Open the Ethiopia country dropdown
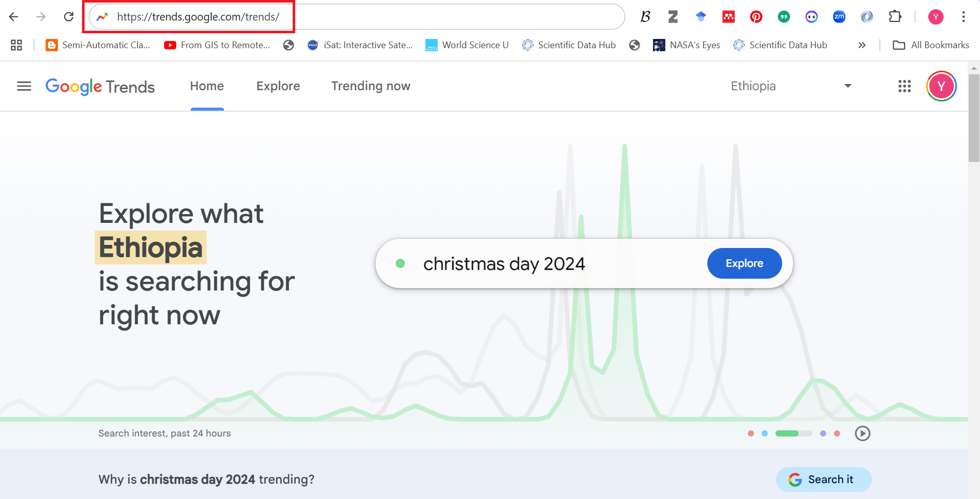Viewport: 980px width, 499px height. (x=791, y=86)
